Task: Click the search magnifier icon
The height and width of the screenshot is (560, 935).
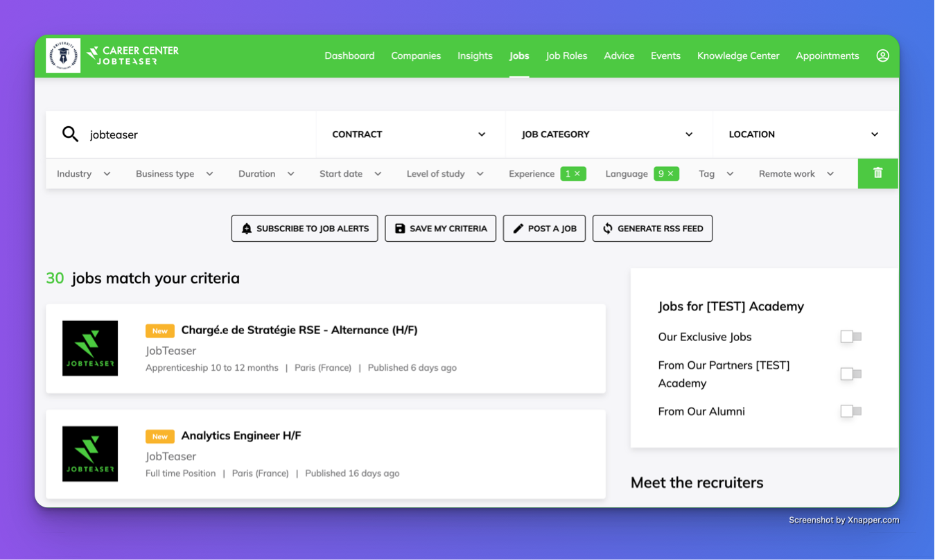Action: point(70,134)
